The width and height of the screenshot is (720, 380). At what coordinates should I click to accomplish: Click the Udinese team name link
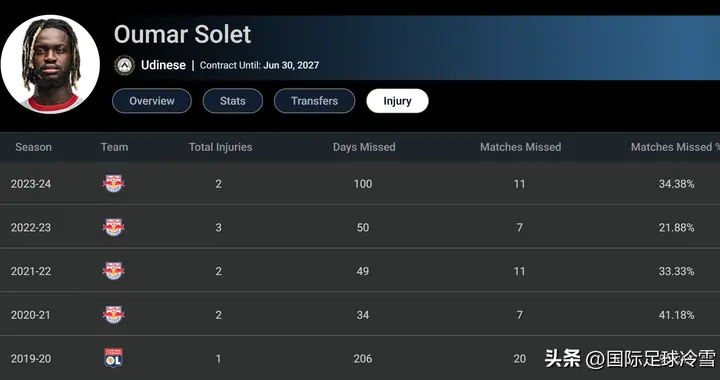click(x=163, y=65)
